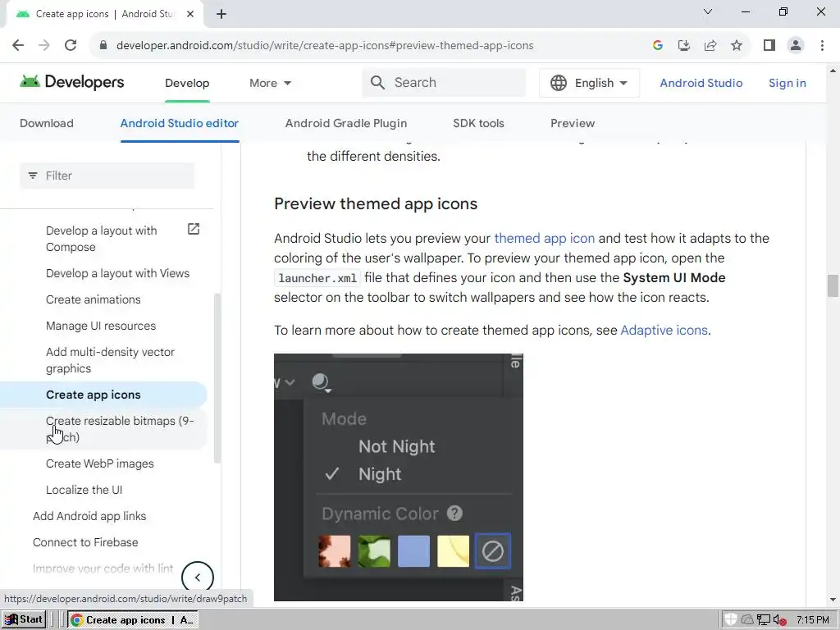Open the Start menu
840x630 pixels.
pyautogui.click(x=23, y=620)
